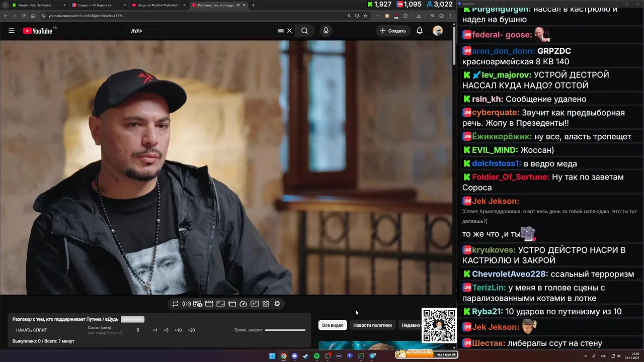This screenshot has width=644, height=362.
Task: Open the browser home page
Action: click(x=33, y=16)
